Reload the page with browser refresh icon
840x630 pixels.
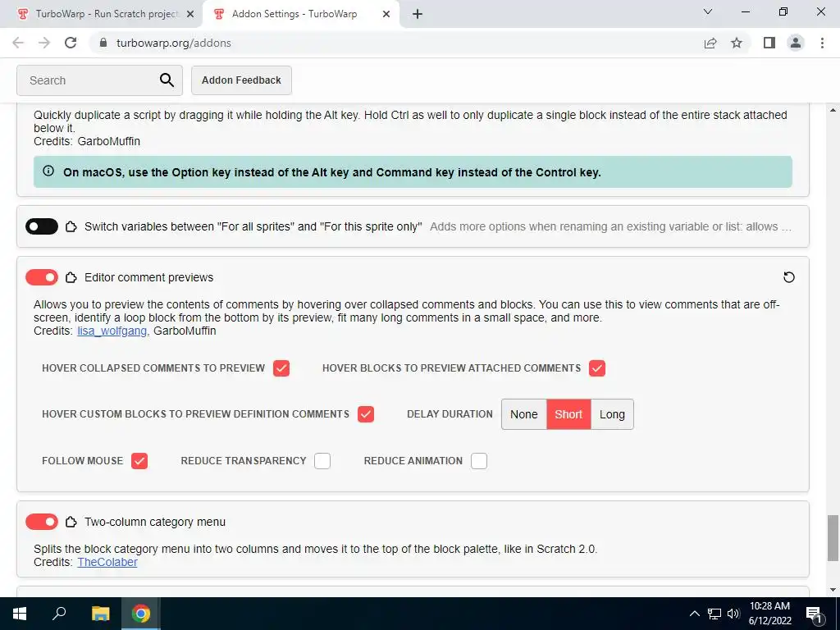pyautogui.click(x=71, y=43)
